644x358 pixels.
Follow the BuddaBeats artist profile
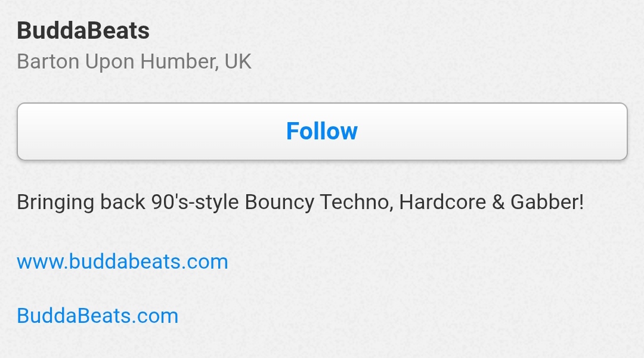point(322,132)
